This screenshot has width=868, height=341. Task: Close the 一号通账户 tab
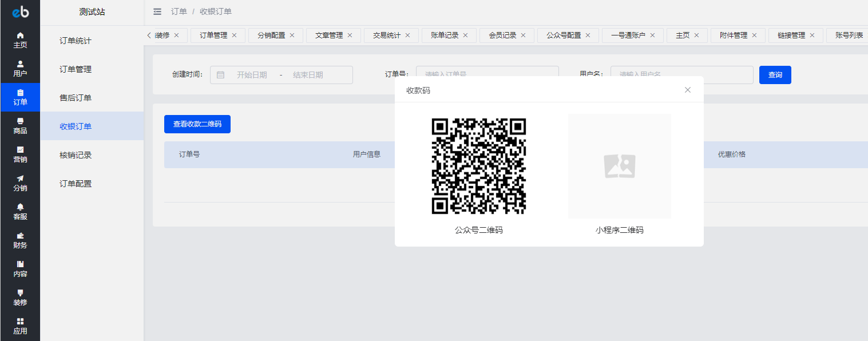click(652, 35)
